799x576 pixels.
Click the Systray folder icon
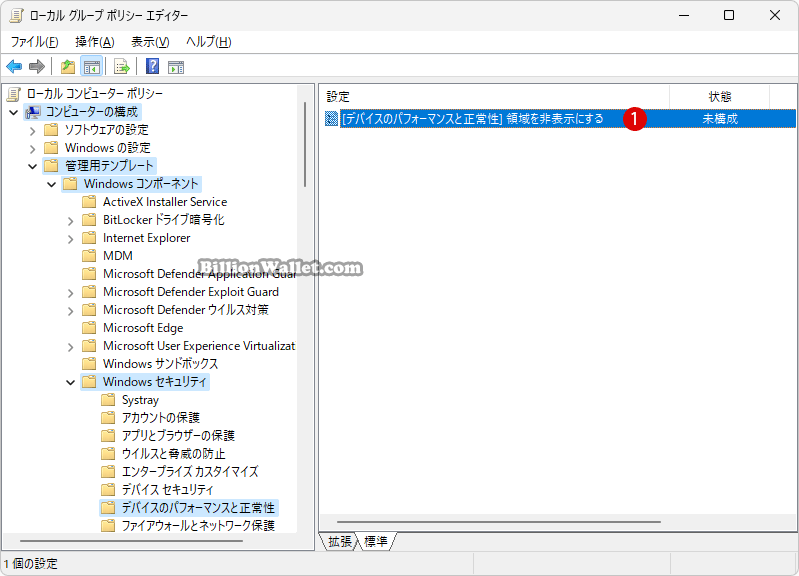[x=108, y=400]
